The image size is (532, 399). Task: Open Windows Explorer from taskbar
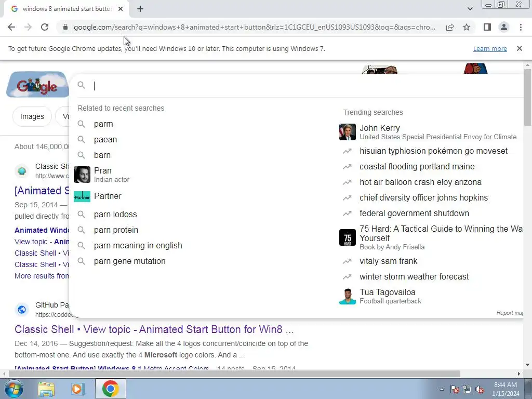[46, 389]
